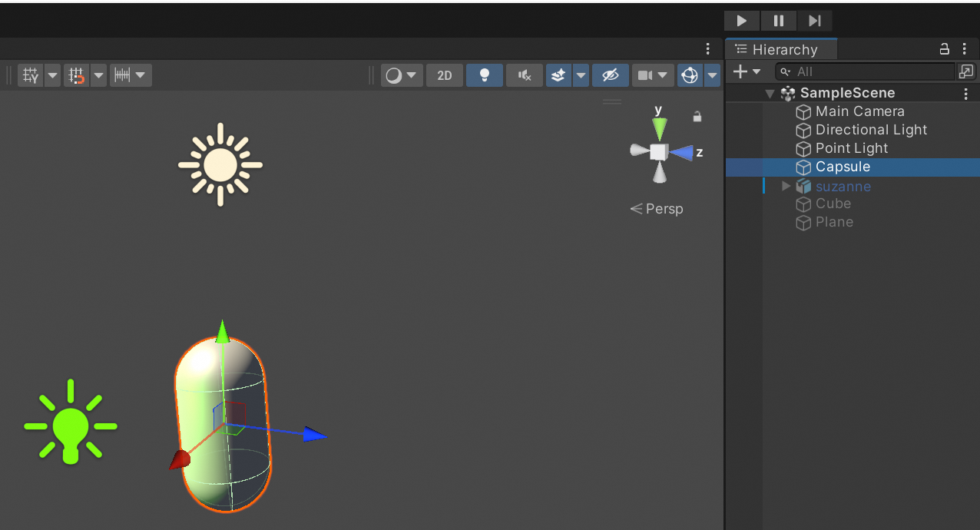This screenshot has width=980, height=530.
Task: Toggle the Hierarchy panel lock icon
Action: coord(945,49)
